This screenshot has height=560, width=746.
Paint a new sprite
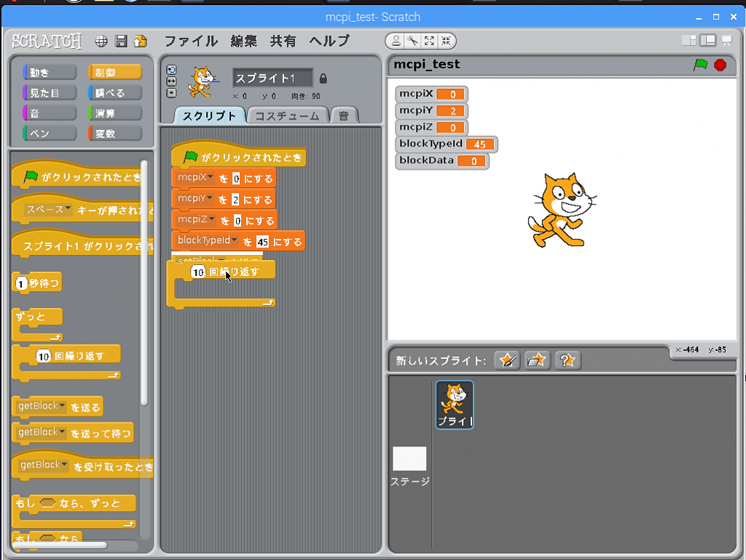(507, 360)
